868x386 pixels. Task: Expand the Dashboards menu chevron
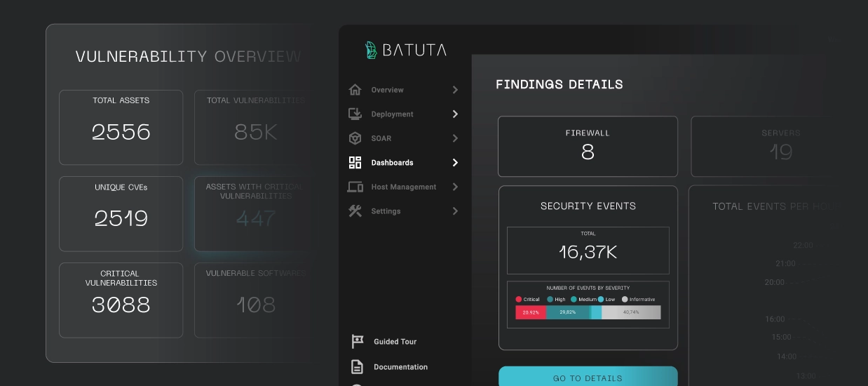455,163
